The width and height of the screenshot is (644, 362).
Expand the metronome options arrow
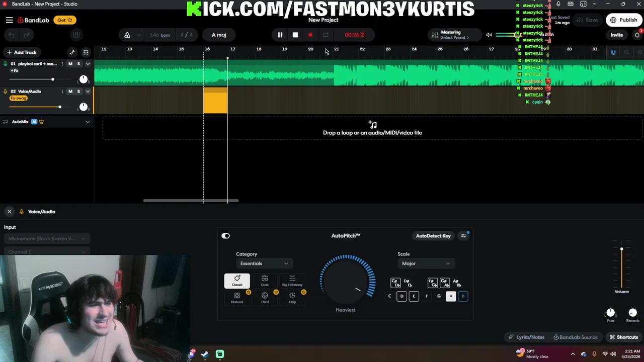pos(138,35)
